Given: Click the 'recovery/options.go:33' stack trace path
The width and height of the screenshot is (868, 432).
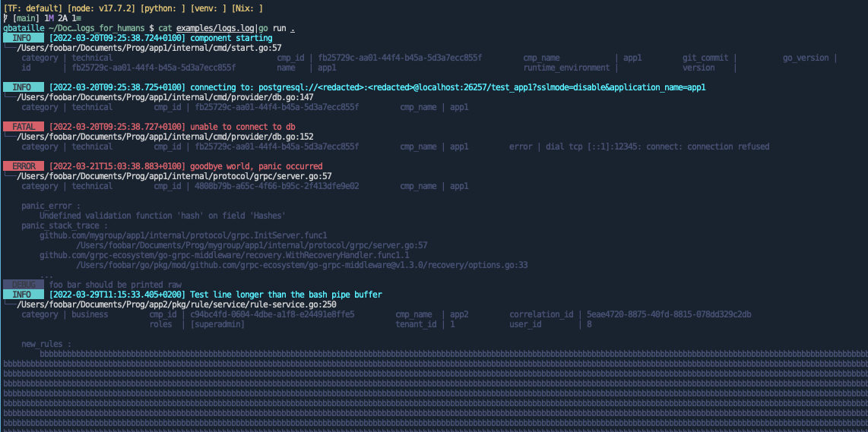Looking at the screenshot, I should point(303,265).
